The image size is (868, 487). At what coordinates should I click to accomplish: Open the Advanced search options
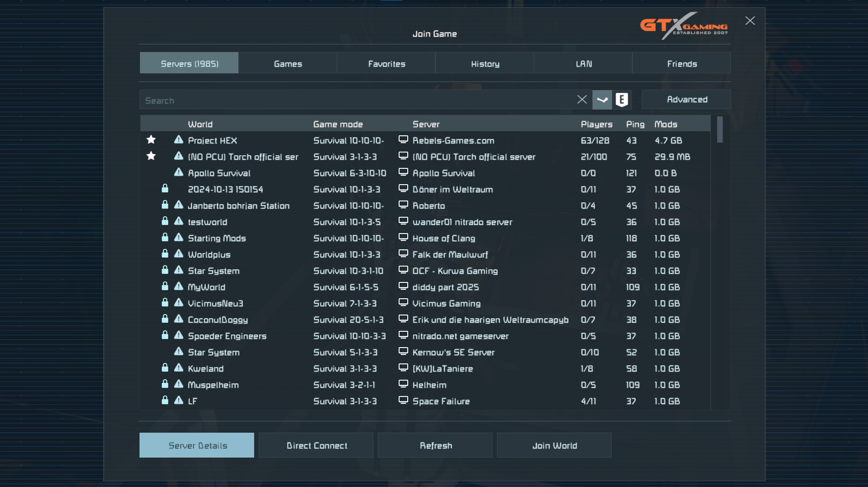[686, 100]
